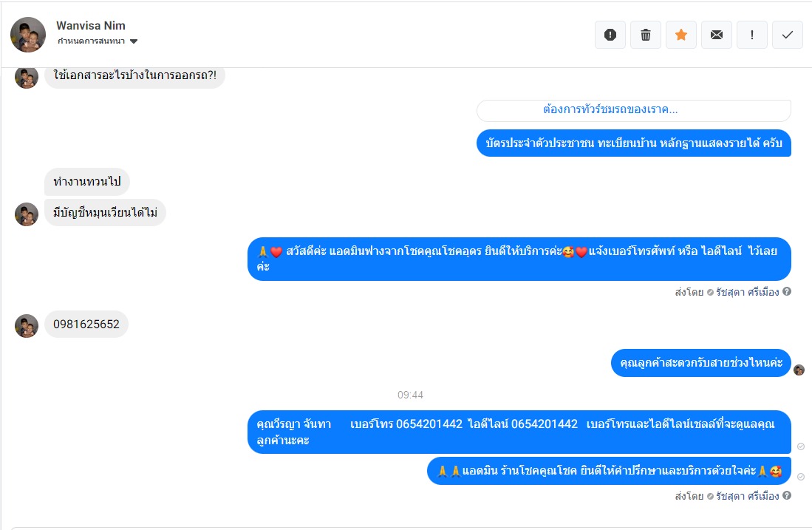
Task: Mark conversation unread with envelope icon
Action: pyautogui.click(x=717, y=35)
